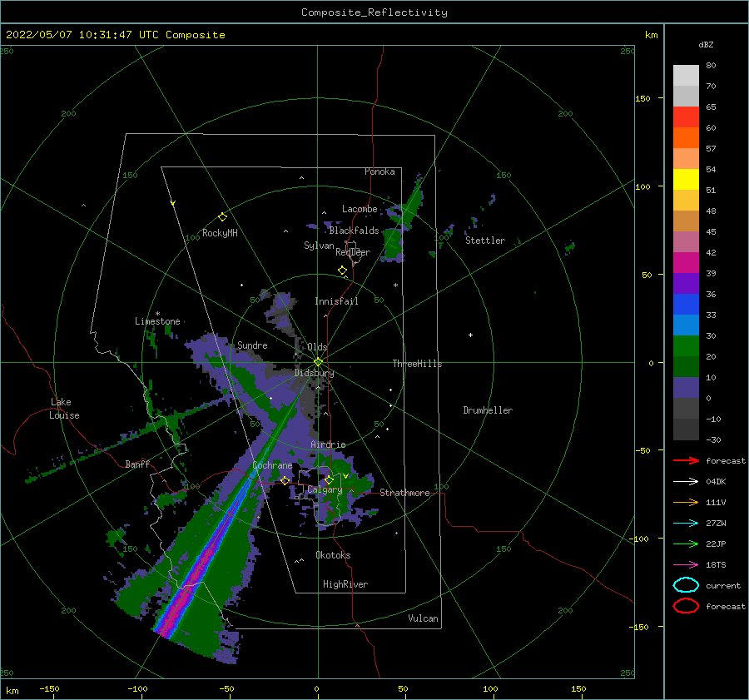Viewport: 749px width, 700px height.
Task: Click the Lacombe label
Action: pyautogui.click(x=360, y=209)
